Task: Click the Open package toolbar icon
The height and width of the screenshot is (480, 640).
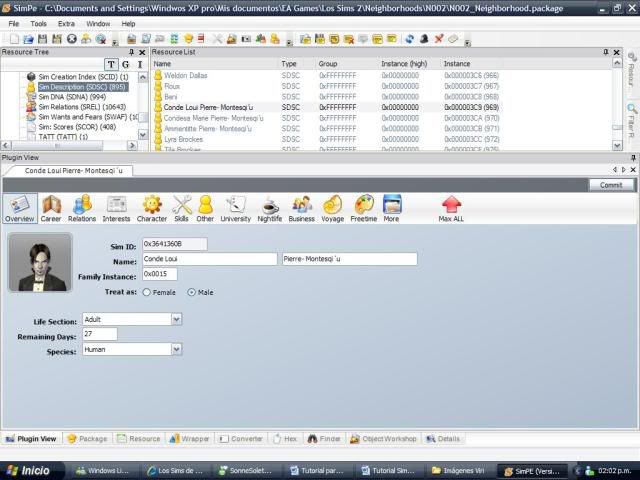Action: point(28,39)
